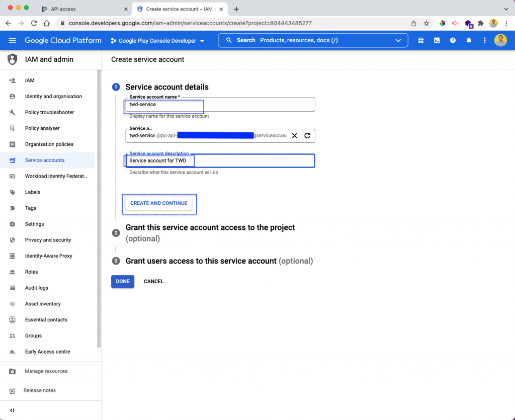The width and height of the screenshot is (515, 420).
Task: Open a new browser tab
Action: [x=236, y=9]
